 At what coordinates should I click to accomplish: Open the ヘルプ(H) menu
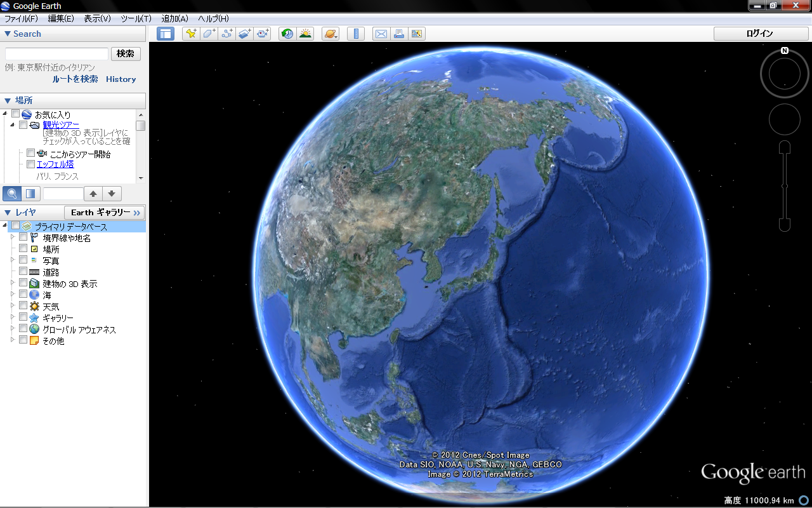point(213,18)
